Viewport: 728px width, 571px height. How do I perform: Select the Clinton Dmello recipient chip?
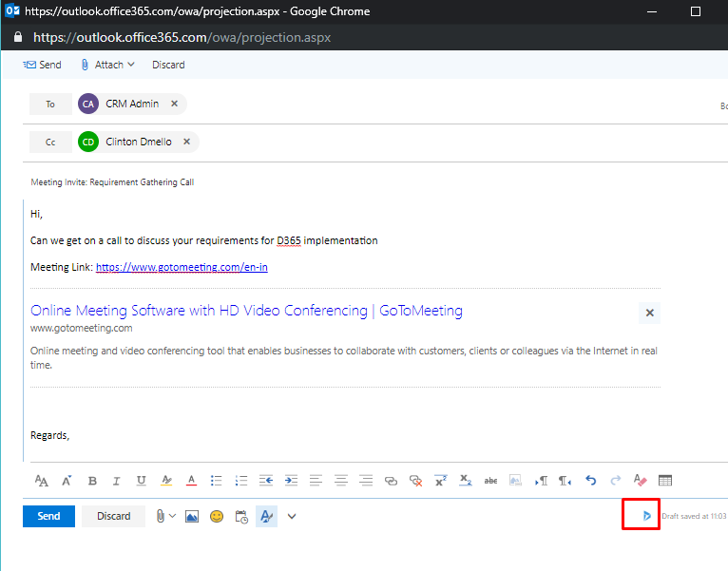[139, 142]
